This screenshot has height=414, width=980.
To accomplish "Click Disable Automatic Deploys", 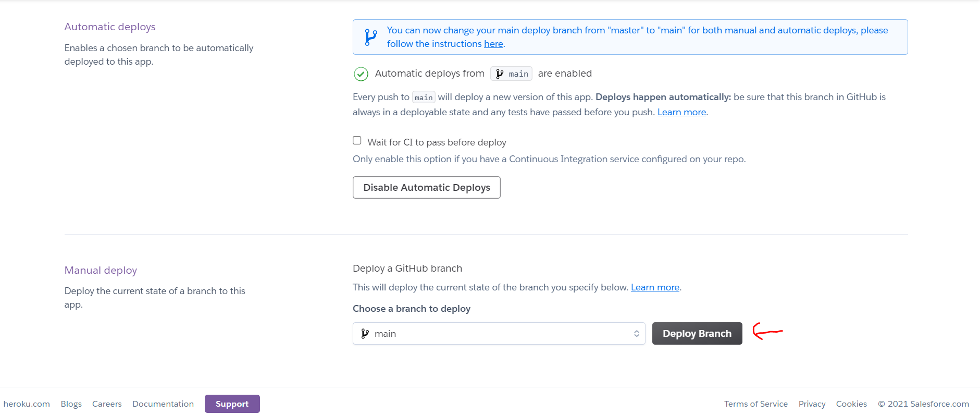I will [426, 188].
